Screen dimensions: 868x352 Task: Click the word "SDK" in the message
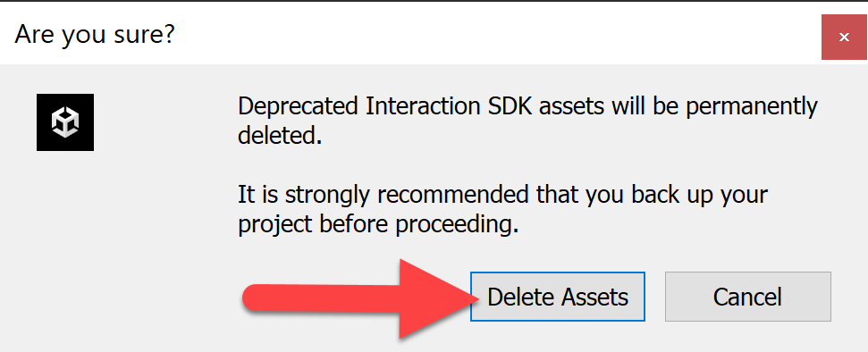[x=504, y=105]
